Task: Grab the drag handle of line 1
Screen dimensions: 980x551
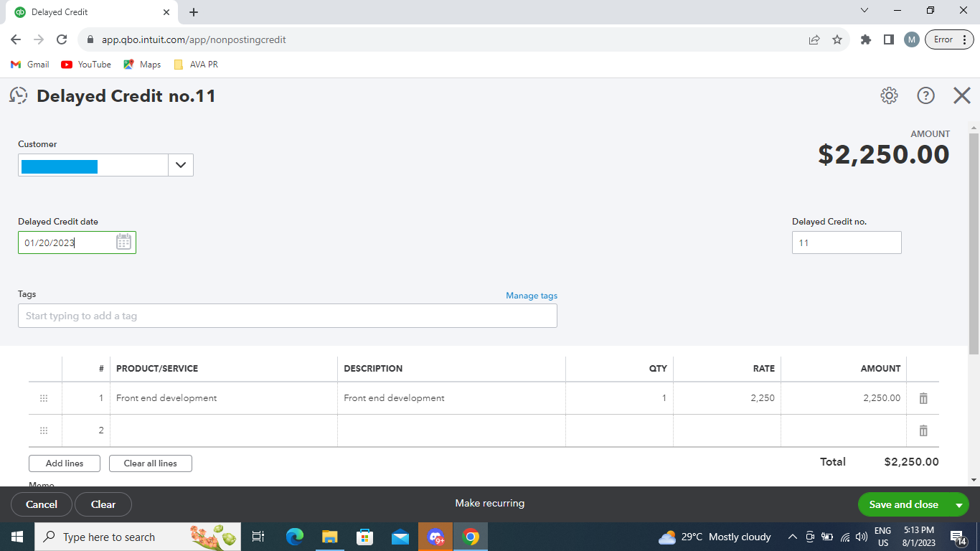Action: pyautogui.click(x=44, y=398)
